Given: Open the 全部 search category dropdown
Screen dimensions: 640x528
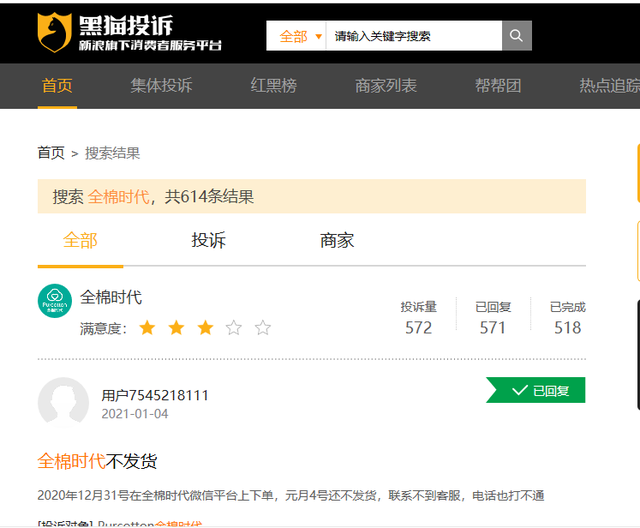Looking at the screenshot, I should (300, 36).
